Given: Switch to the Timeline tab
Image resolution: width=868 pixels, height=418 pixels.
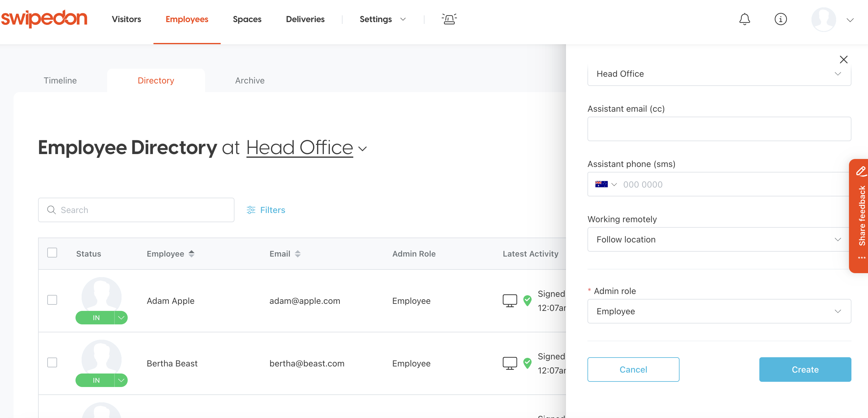Looking at the screenshot, I should click(60, 80).
